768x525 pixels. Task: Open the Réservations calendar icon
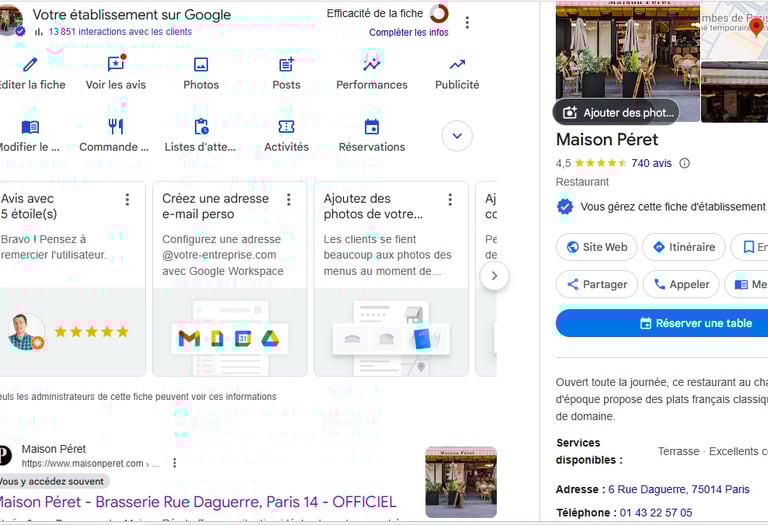coord(372,127)
